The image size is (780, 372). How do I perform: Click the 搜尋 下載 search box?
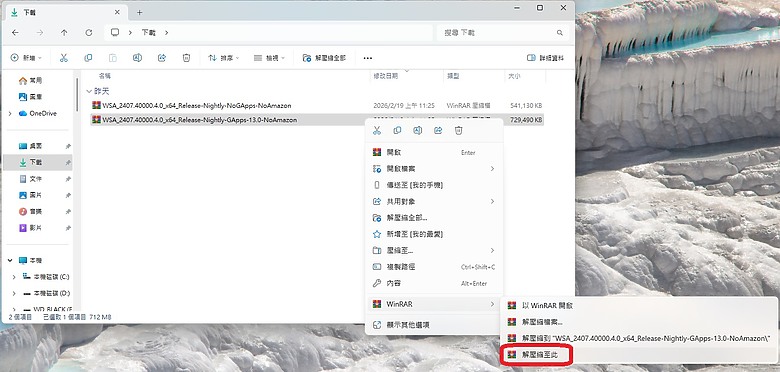click(503, 33)
